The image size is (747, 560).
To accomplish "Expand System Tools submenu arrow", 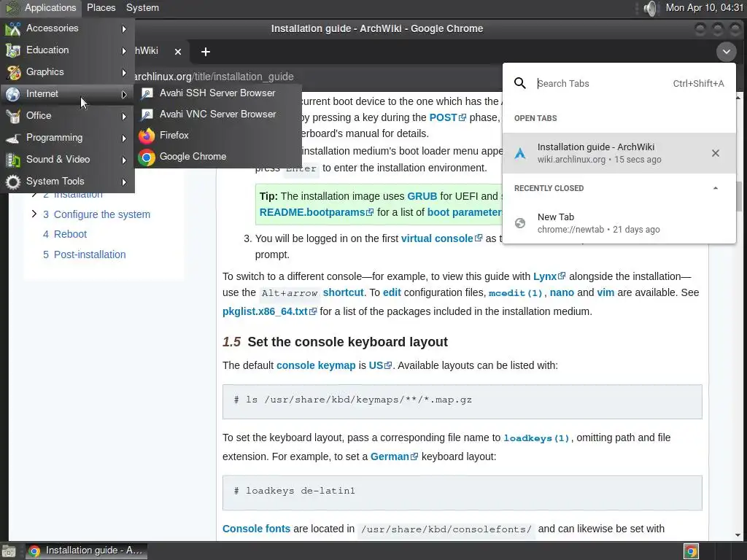I will (x=124, y=182).
